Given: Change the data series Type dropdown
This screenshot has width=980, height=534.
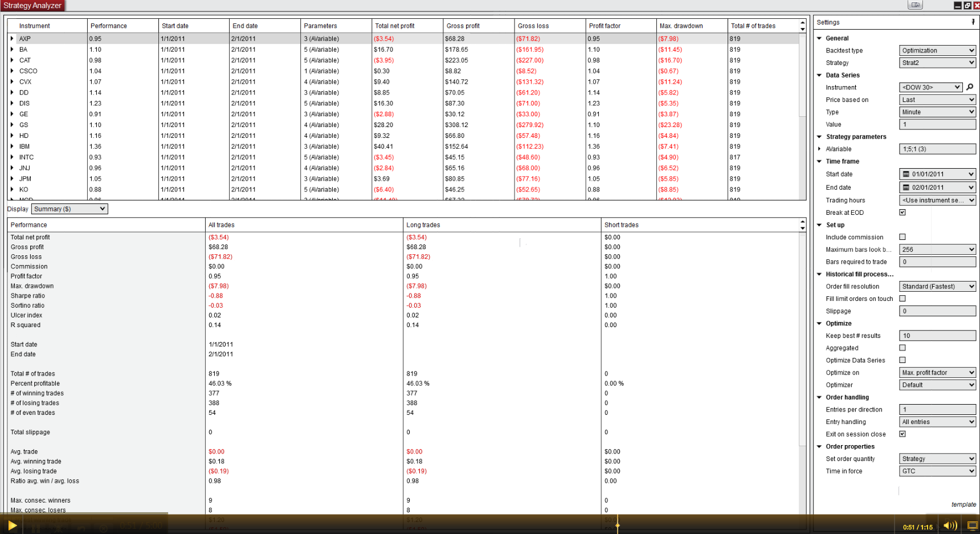Looking at the screenshot, I should coord(937,112).
